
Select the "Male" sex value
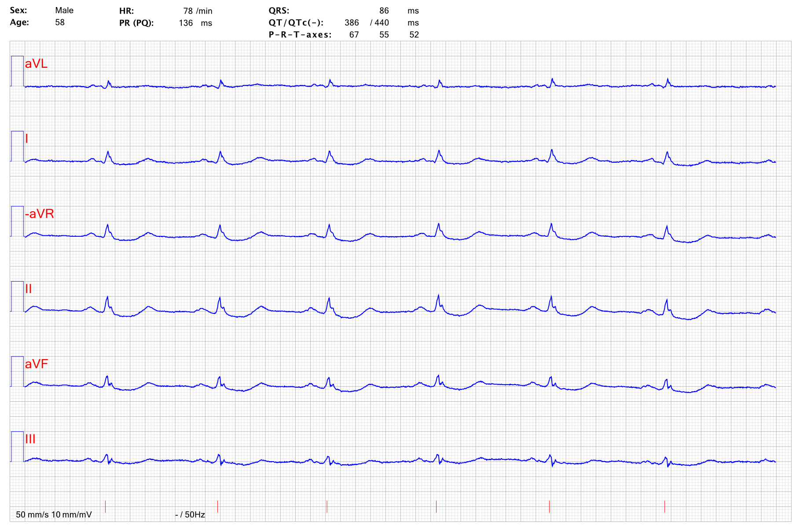pyautogui.click(x=64, y=10)
